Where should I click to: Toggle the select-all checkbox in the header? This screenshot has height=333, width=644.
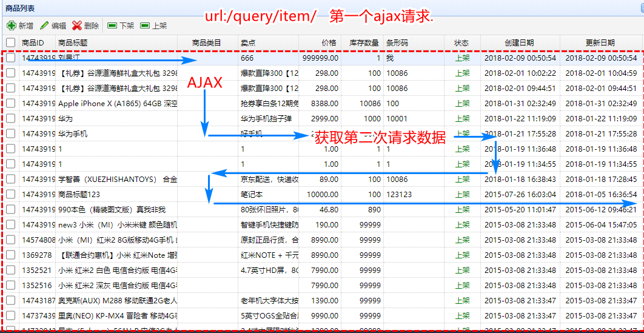(11, 42)
